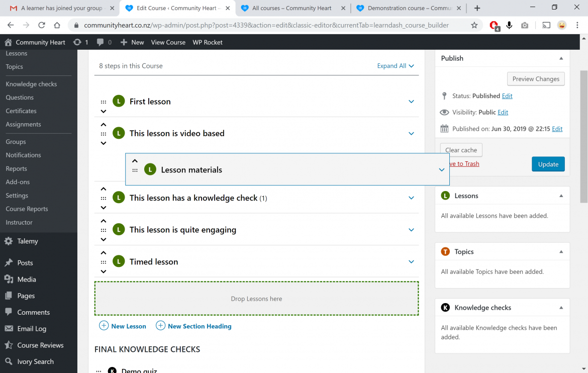This screenshot has height=373, width=588.
Task: Click View Course in admin bar
Action: 168,42
